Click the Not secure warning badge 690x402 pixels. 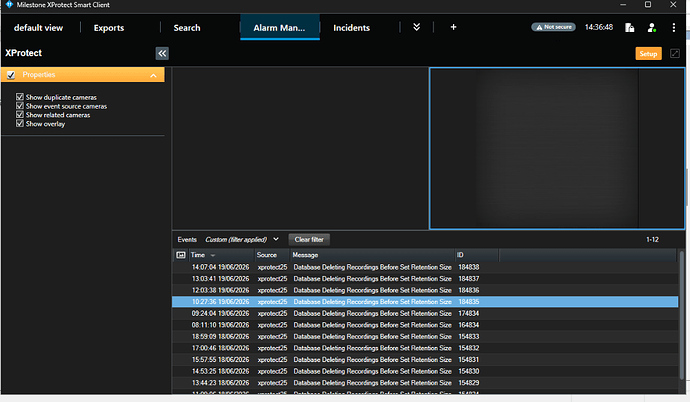coord(554,27)
